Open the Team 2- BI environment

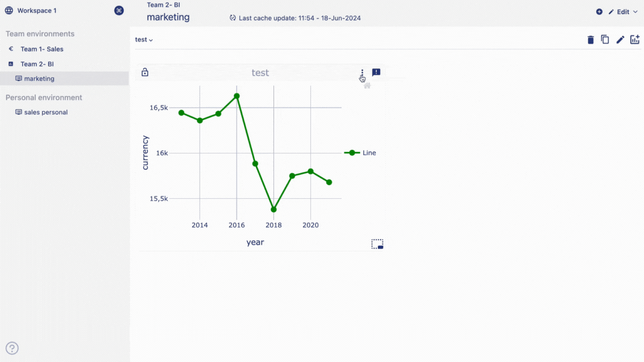tap(37, 64)
